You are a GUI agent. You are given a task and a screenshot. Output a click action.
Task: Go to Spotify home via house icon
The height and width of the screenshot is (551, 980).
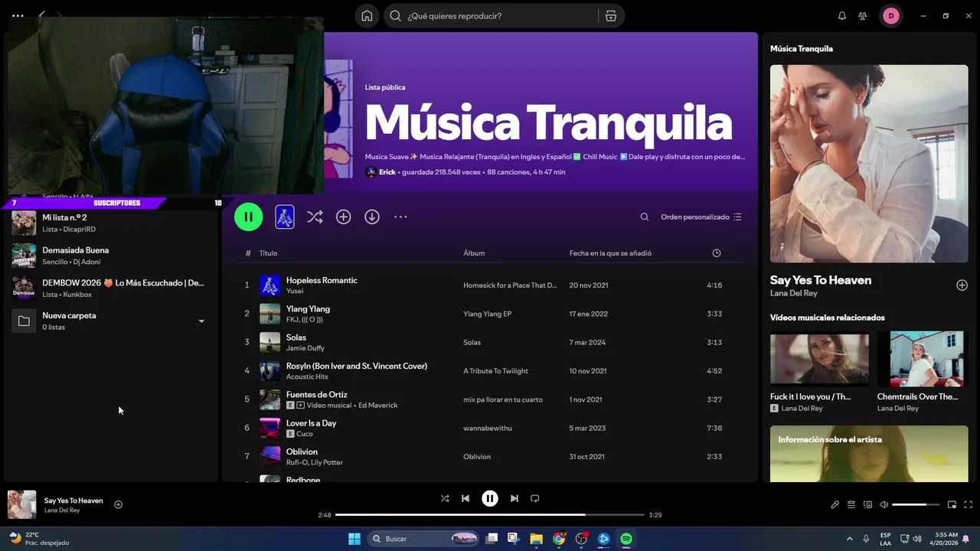(x=367, y=16)
